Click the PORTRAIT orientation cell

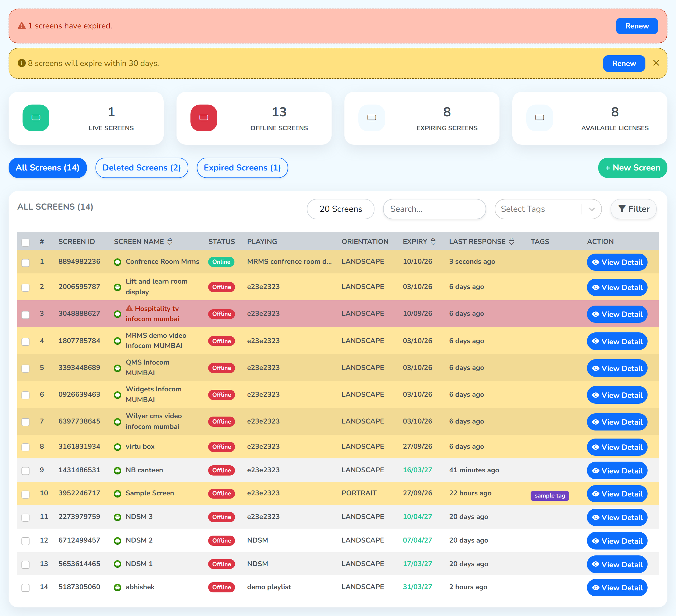point(359,493)
